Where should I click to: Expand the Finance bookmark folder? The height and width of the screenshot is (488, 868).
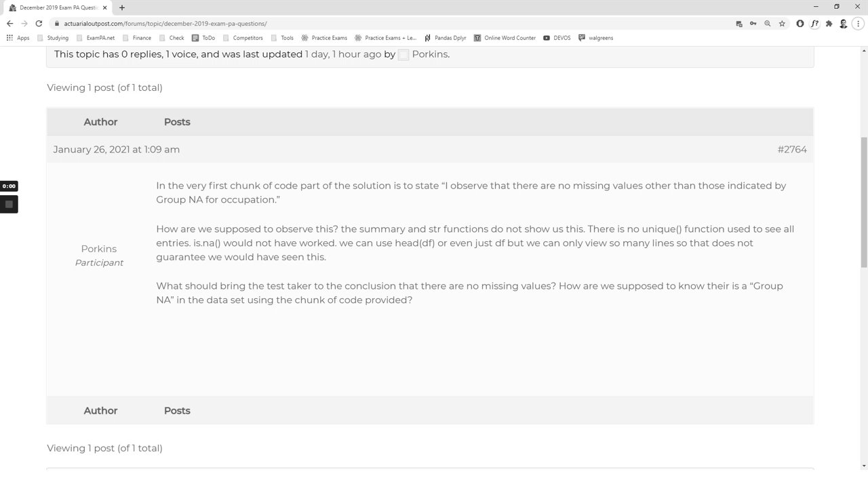pos(137,38)
